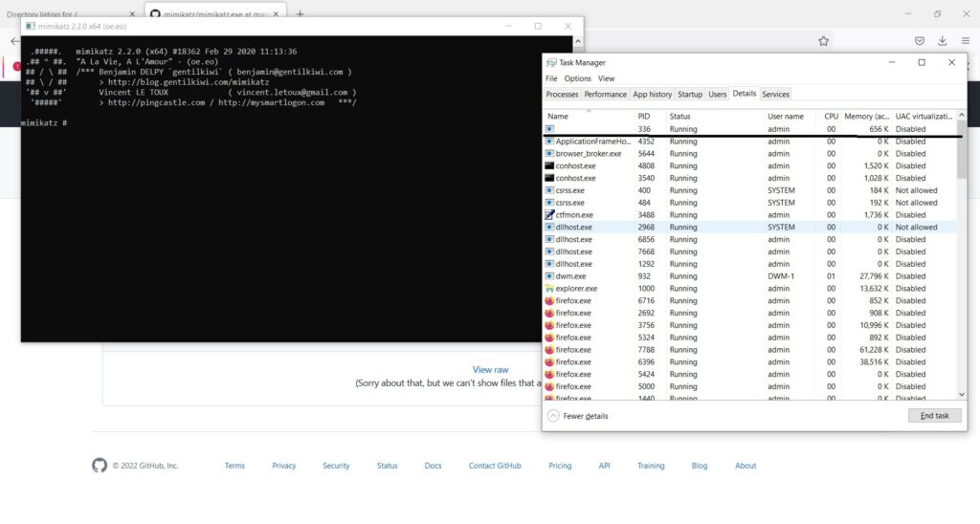The width and height of the screenshot is (980, 524).
Task: Open the Training footer link
Action: click(x=651, y=466)
